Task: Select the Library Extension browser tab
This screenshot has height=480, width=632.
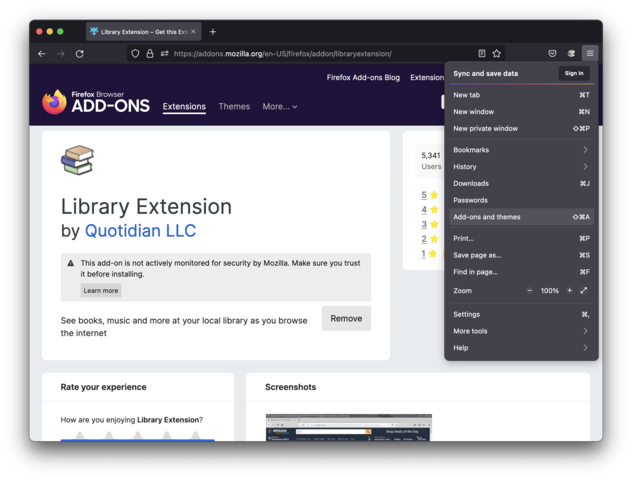Action: pyautogui.click(x=143, y=31)
